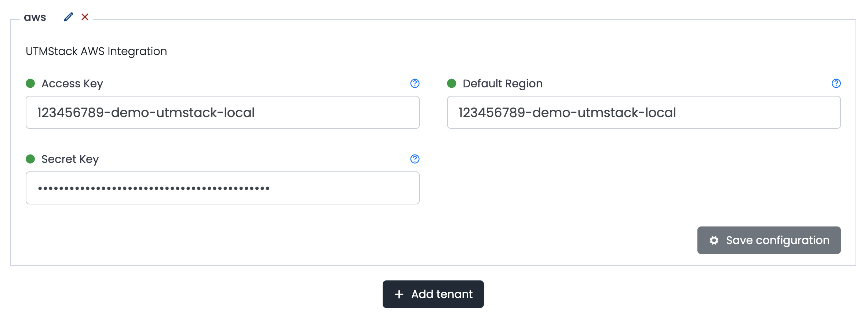Open help tooltip for Access Key
Viewport: 868px width, 323px height.
(x=415, y=83)
